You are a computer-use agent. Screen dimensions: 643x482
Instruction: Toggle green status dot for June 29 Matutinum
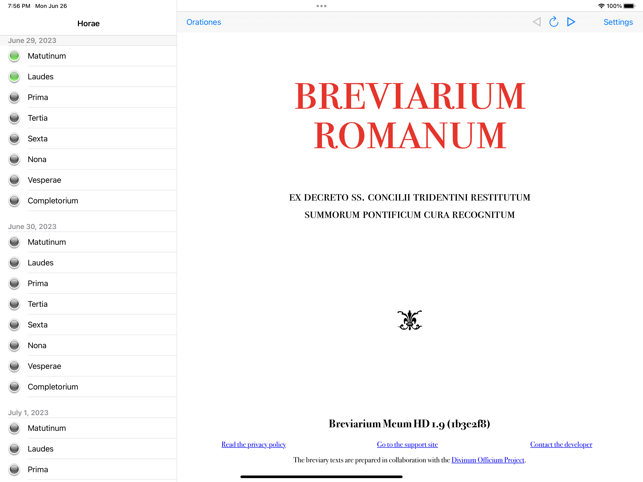point(14,56)
